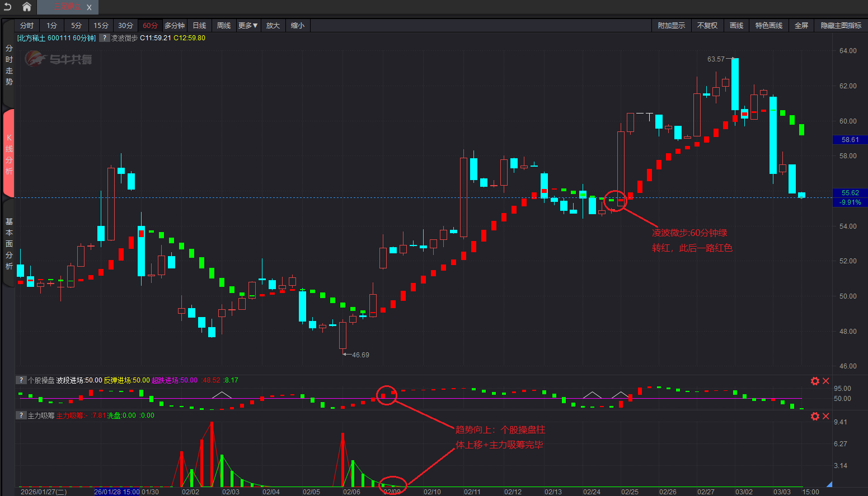This screenshot has width=868, height=496.
Task: Select the 基本面分析 side tab
Action: coord(9,244)
